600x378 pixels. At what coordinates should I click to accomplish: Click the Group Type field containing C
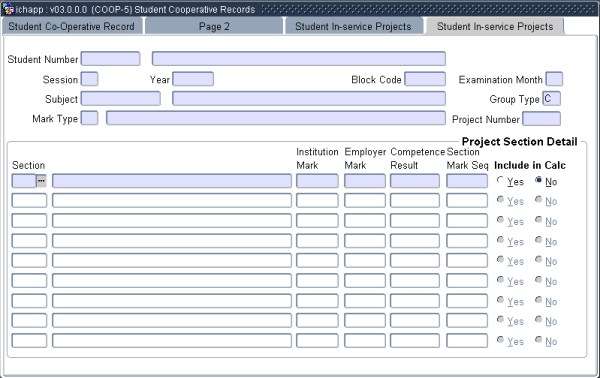coord(551,99)
